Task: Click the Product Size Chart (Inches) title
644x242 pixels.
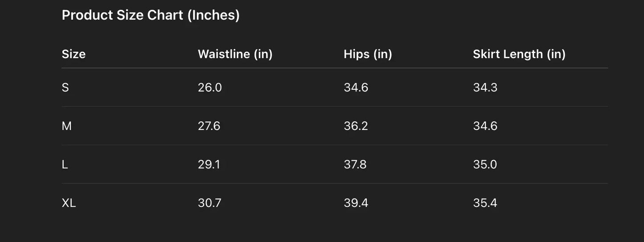Action: [151, 15]
